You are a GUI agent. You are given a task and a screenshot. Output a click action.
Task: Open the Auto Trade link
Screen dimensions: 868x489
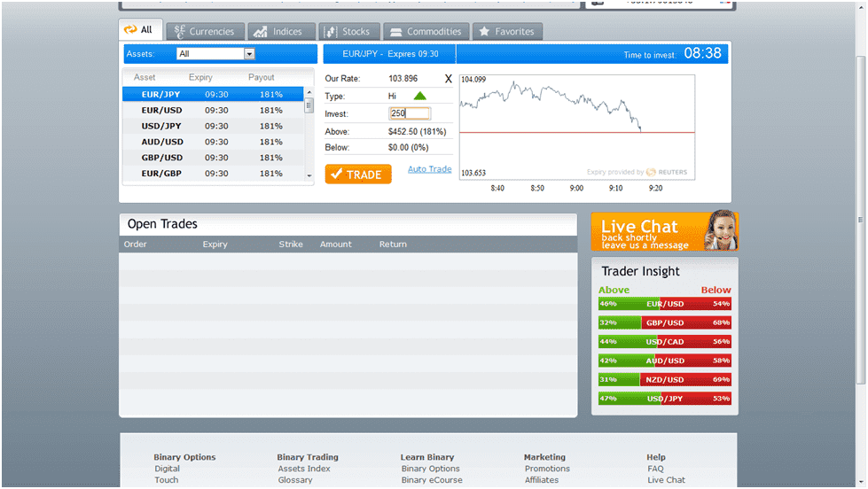429,169
